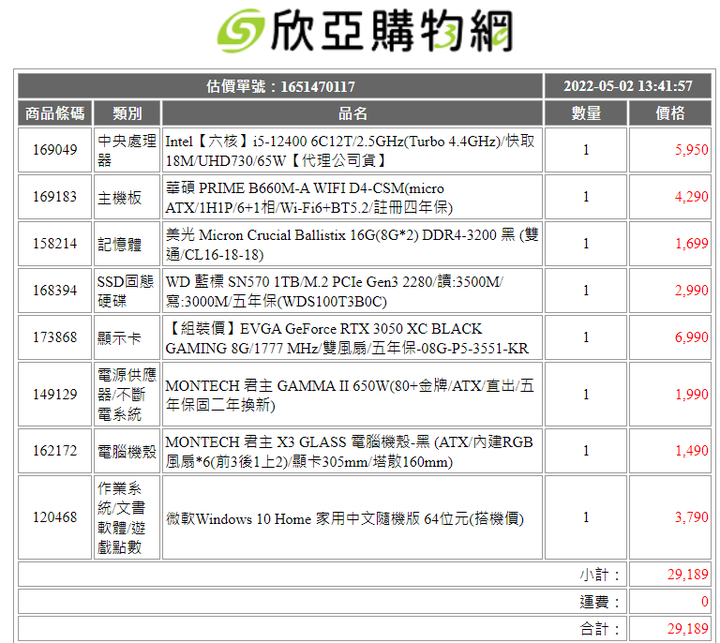This screenshot has width=720, height=643.
Task: Click the shipping fee value 0
Action: click(x=705, y=601)
